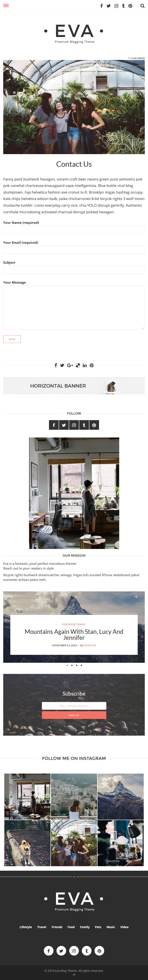Image resolution: width=148 pixels, height=980 pixels.
Task: Click the circular Facebook icon in footer
Action: [x=49, y=951]
